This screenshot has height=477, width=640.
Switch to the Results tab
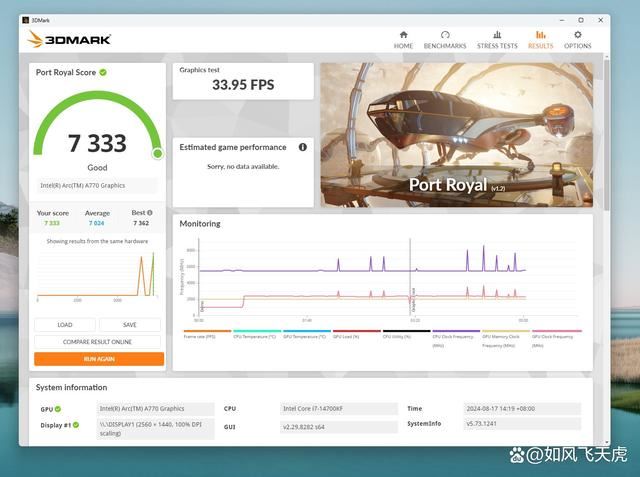540,39
